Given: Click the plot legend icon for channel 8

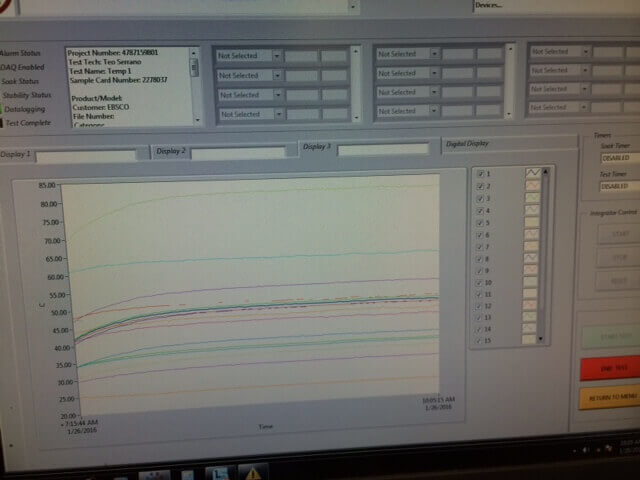Looking at the screenshot, I should pos(532,258).
